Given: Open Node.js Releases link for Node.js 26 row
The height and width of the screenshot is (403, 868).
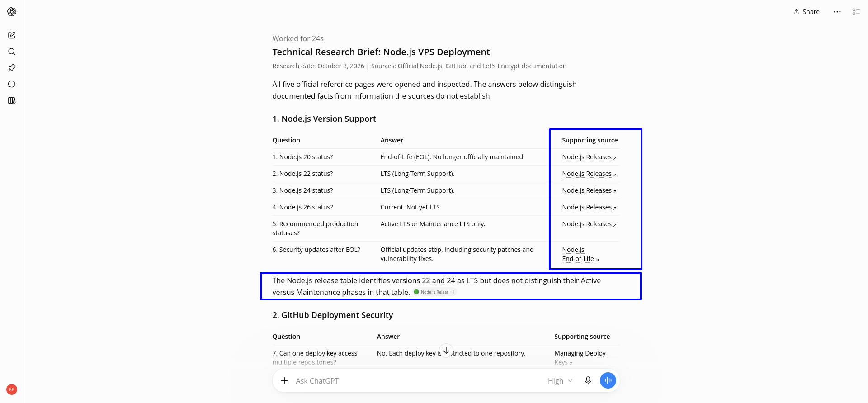Looking at the screenshot, I should (x=589, y=207).
